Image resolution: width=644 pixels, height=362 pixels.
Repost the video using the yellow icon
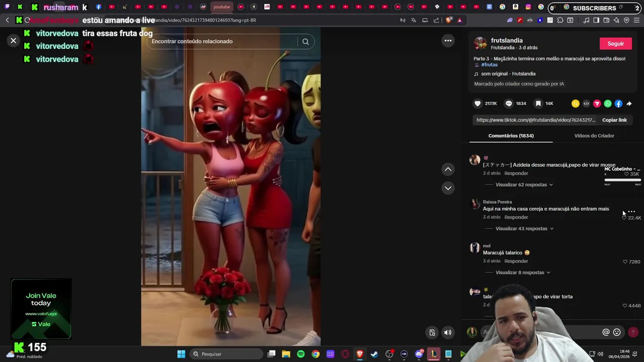tap(575, 104)
